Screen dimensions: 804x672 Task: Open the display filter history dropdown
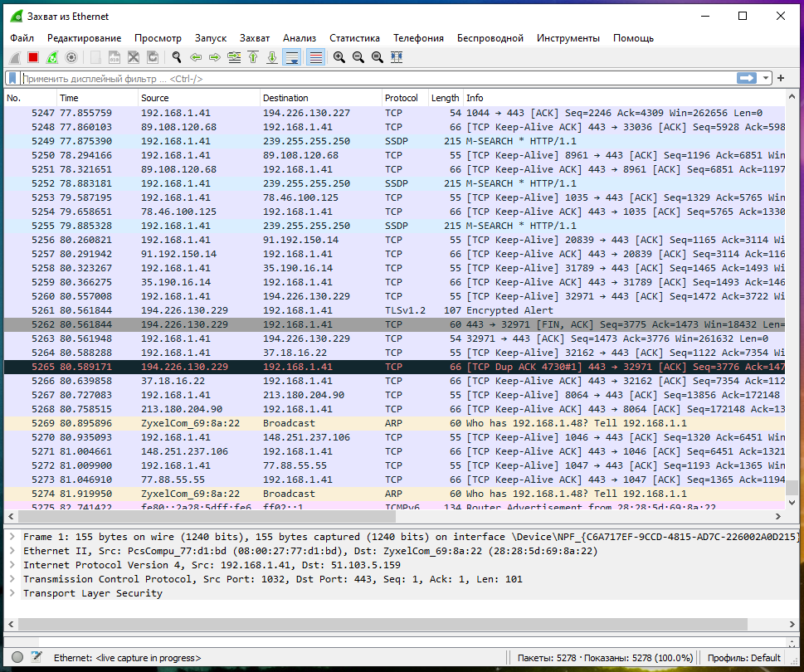tap(766, 78)
